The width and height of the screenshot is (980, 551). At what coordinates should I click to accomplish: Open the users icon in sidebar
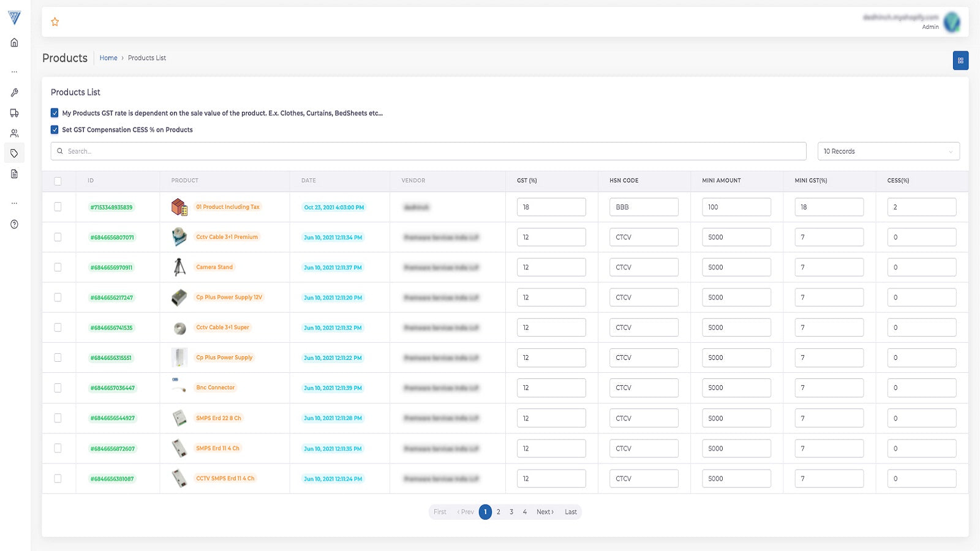[14, 133]
